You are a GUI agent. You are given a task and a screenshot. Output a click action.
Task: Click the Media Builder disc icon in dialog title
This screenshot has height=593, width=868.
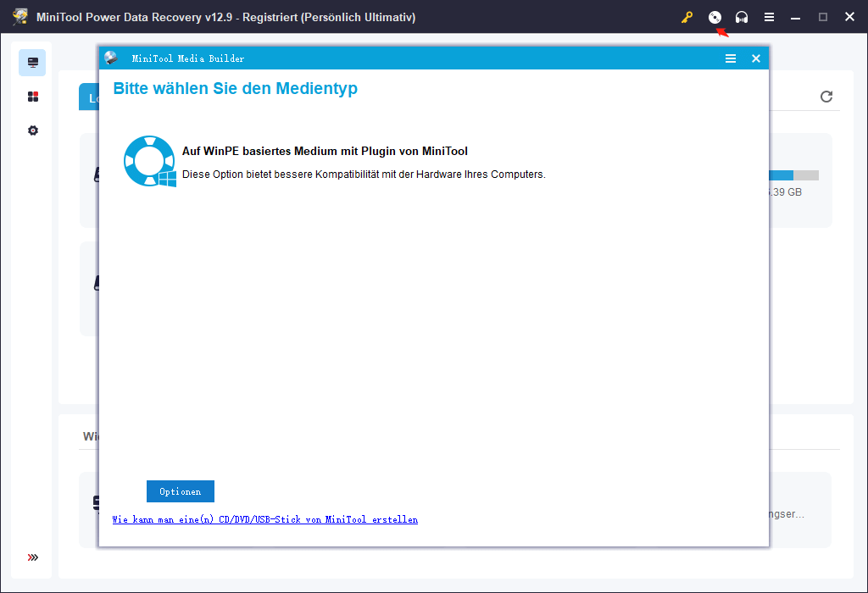(x=111, y=58)
